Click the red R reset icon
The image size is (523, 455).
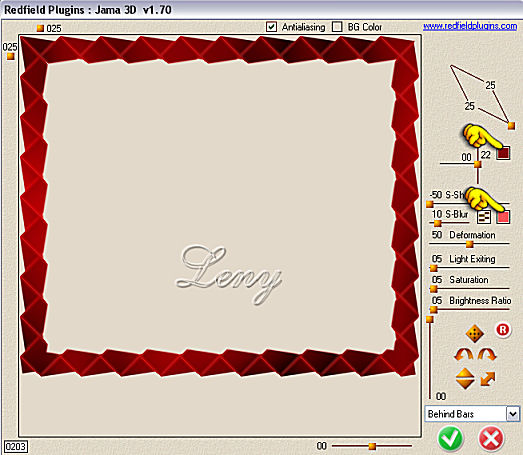pyautogui.click(x=503, y=330)
